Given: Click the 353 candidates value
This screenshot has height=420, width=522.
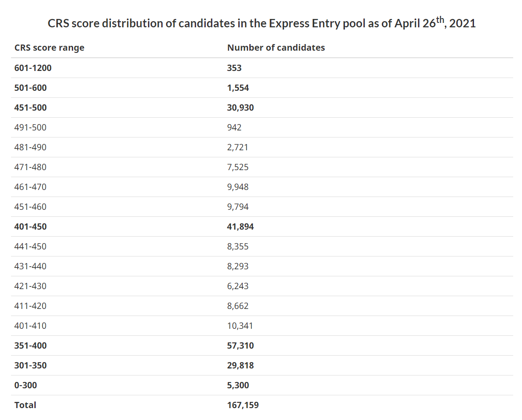Looking at the screenshot, I should (x=234, y=68).
